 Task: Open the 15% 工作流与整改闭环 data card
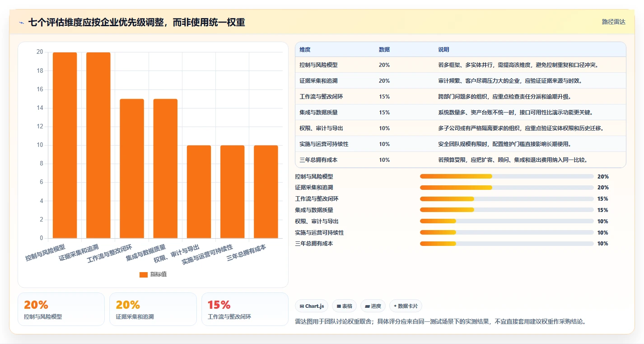(x=245, y=309)
